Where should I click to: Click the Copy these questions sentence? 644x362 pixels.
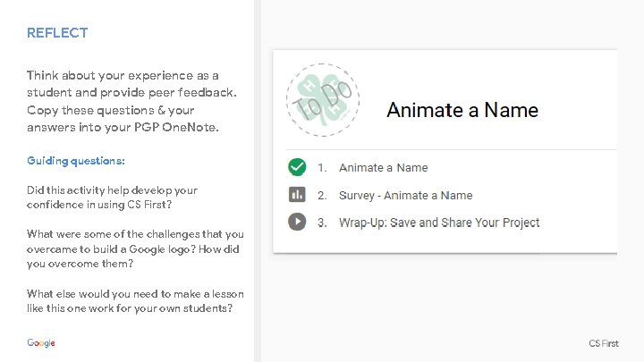tap(111, 118)
